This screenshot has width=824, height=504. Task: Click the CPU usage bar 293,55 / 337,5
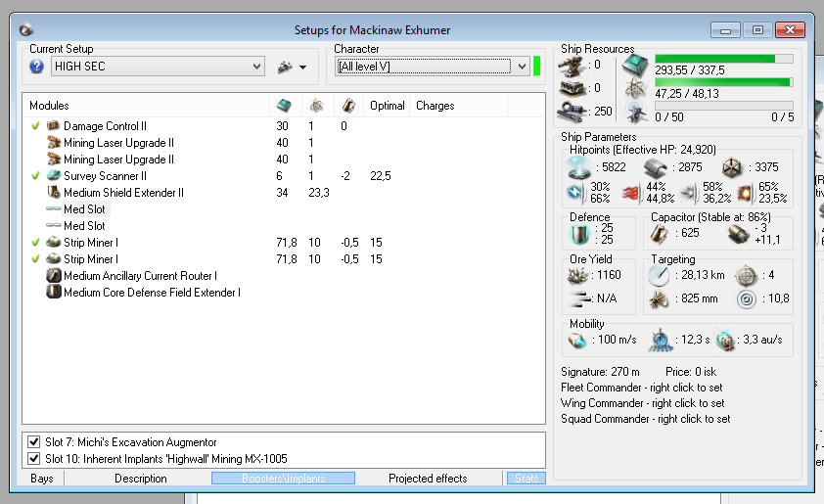723,59
